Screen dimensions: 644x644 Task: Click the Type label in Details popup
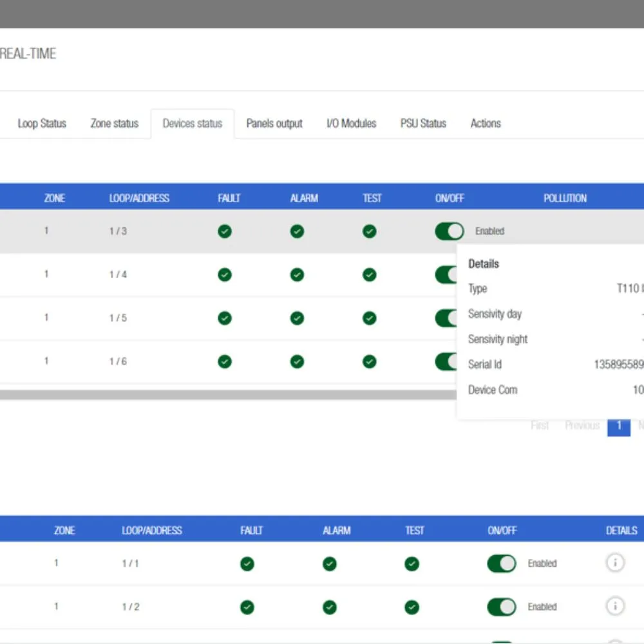[477, 289]
